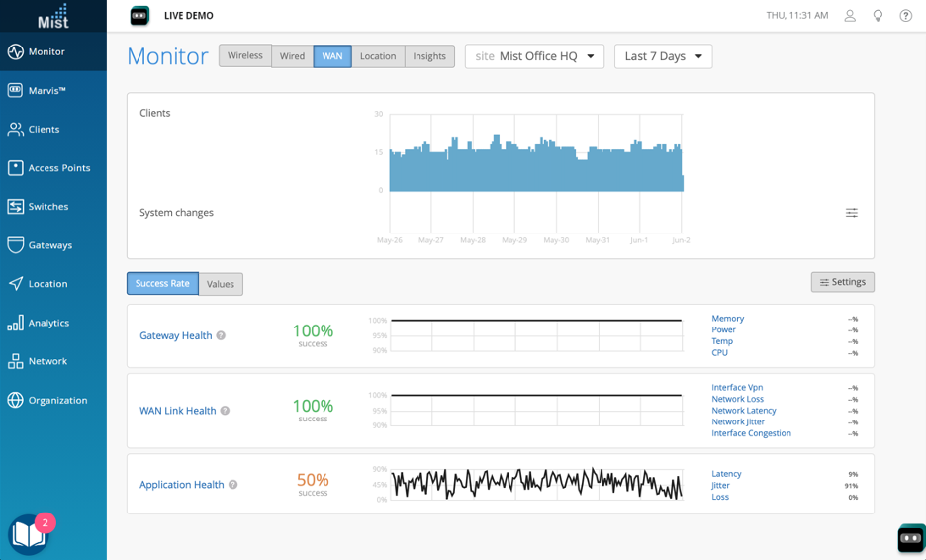
Task: Open the lightbulb what's new icon
Action: click(x=878, y=16)
